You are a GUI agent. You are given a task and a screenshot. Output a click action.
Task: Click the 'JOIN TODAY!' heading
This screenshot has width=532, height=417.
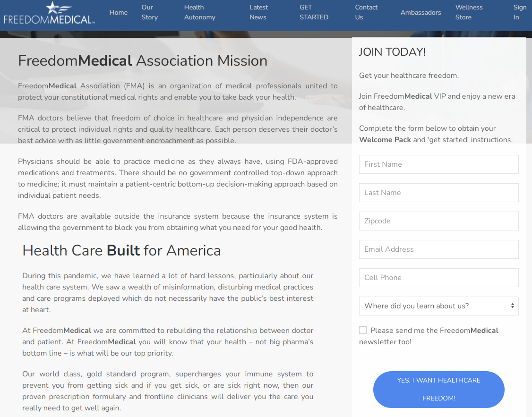coord(392,52)
